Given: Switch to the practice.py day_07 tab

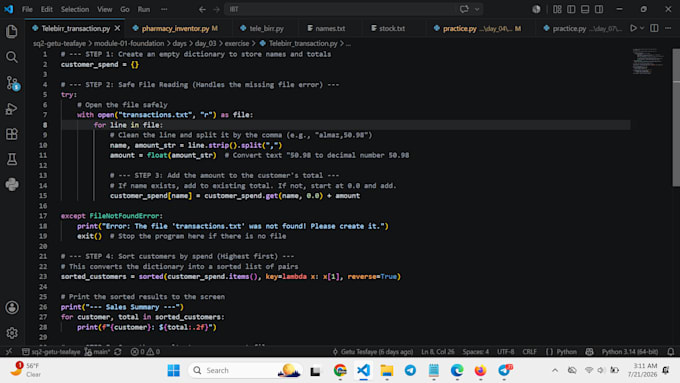Looking at the screenshot, I should [582, 28].
